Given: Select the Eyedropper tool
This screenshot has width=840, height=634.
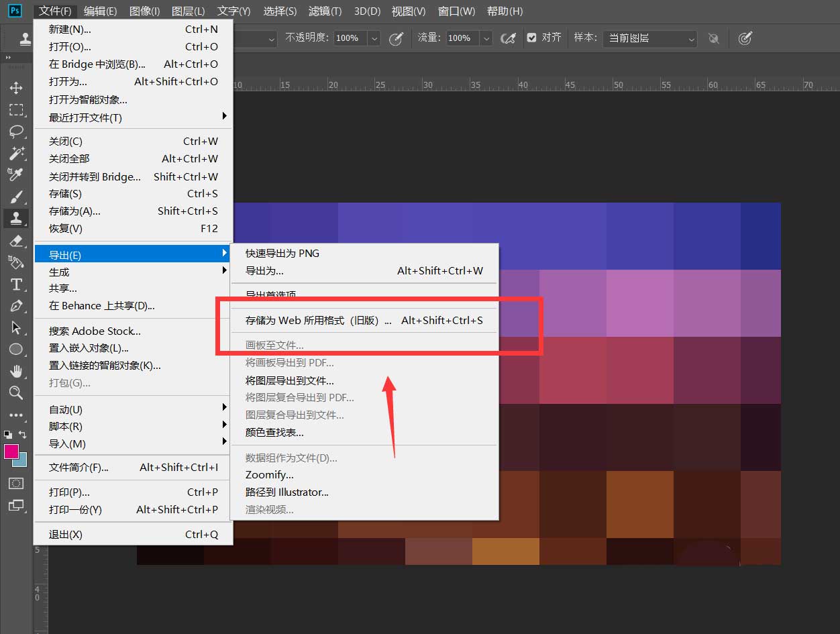Looking at the screenshot, I should click(x=16, y=174).
